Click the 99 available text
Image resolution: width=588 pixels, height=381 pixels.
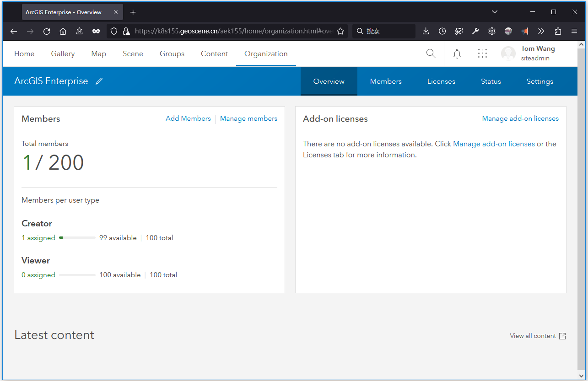click(x=118, y=238)
